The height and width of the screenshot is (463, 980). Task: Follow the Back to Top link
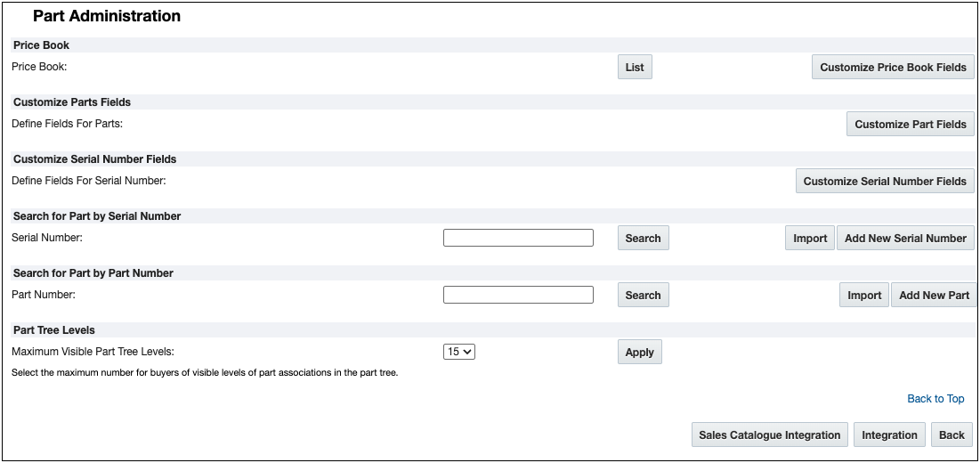pyautogui.click(x=935, y=399)
